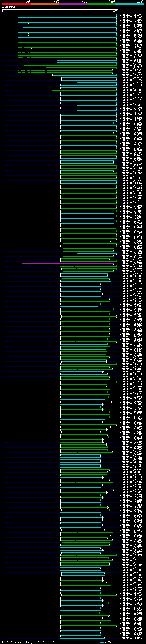The image size is (146, 644).
Task: Select the green ~80% identity legend bar
Action: point(101,4)
